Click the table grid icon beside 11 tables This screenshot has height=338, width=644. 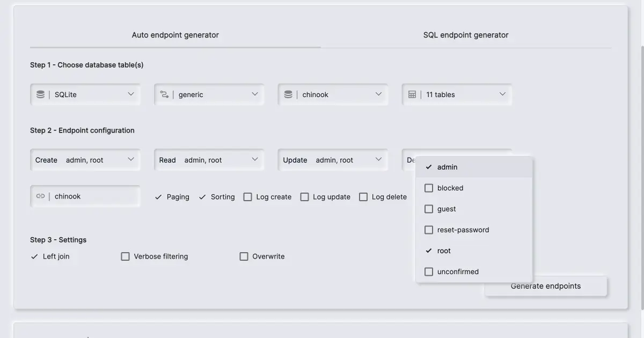pyautogui.click(x=412, y=94)
